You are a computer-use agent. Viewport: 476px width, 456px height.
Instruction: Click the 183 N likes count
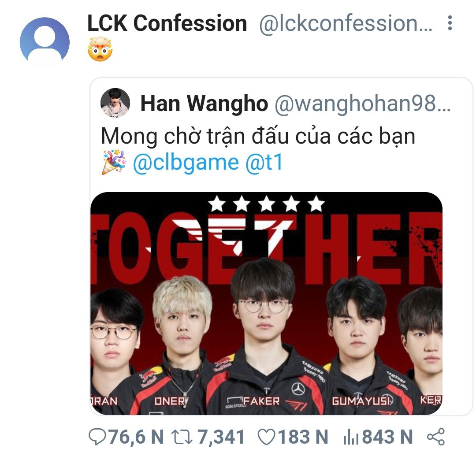[303, 437]
